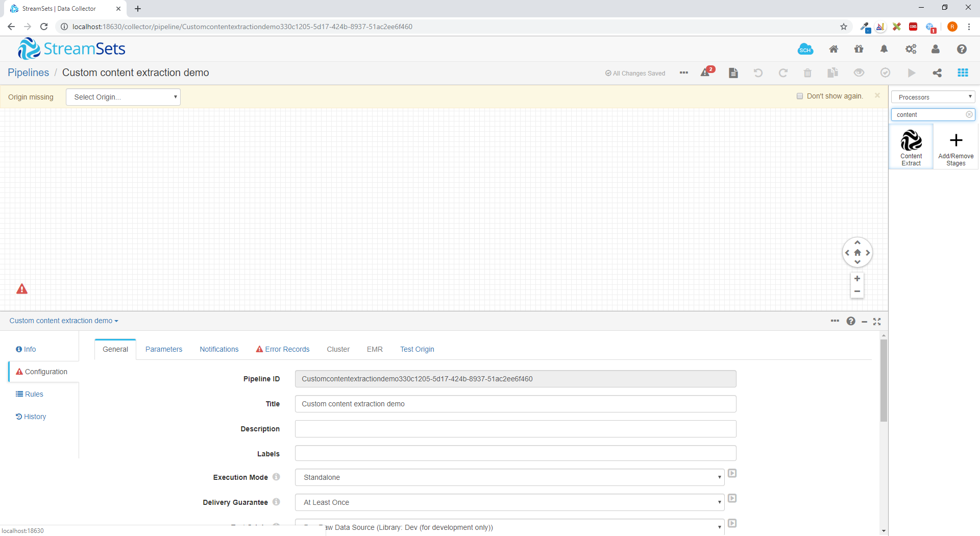Screen dimensions: 980x536
Task: Open Add/Remove Stages
Action: (955, 145)
